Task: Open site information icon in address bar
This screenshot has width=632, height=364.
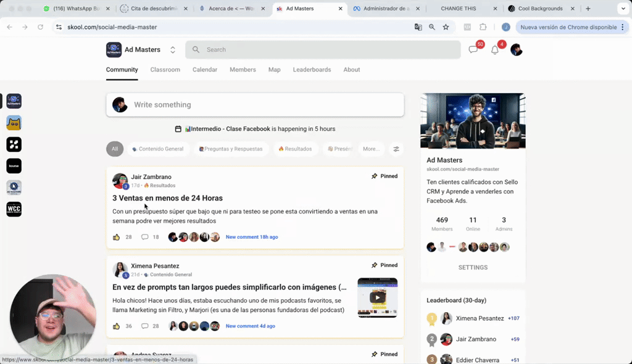Action: [59, 27]
